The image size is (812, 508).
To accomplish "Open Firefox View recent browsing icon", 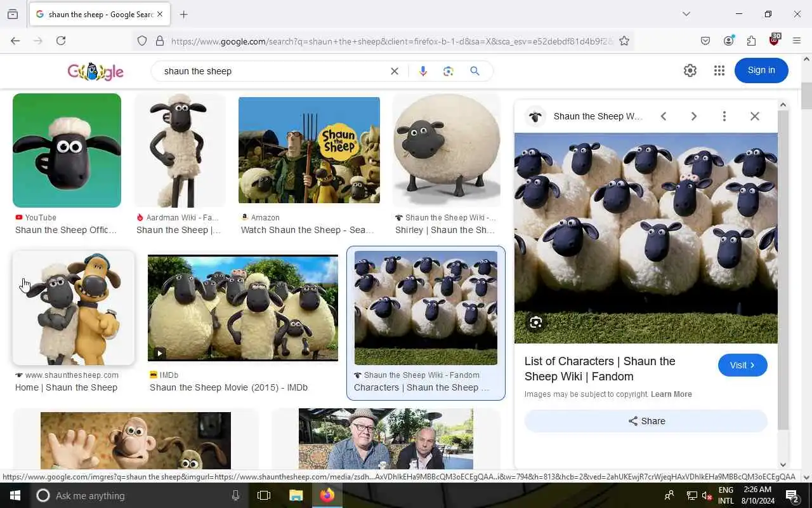I will point(13,14).
